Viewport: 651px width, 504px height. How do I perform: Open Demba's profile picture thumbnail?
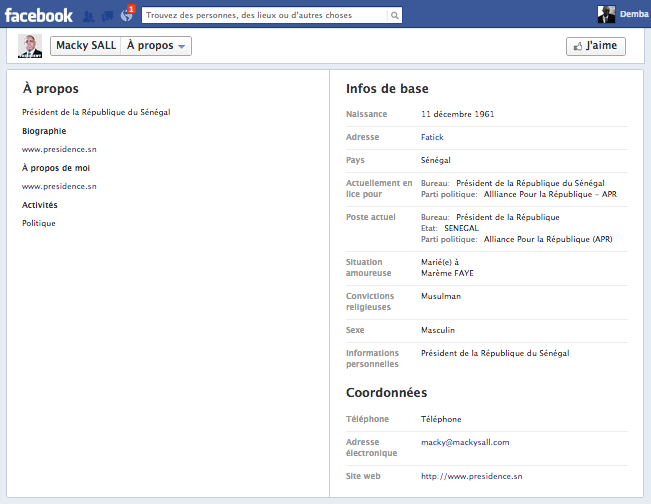(x=606, y=15)
